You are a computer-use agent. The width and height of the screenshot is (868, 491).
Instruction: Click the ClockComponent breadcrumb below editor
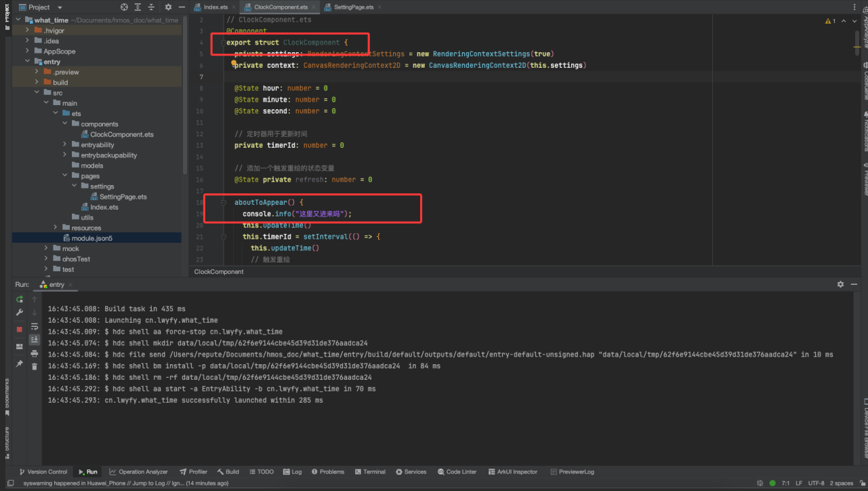point(219,271)
